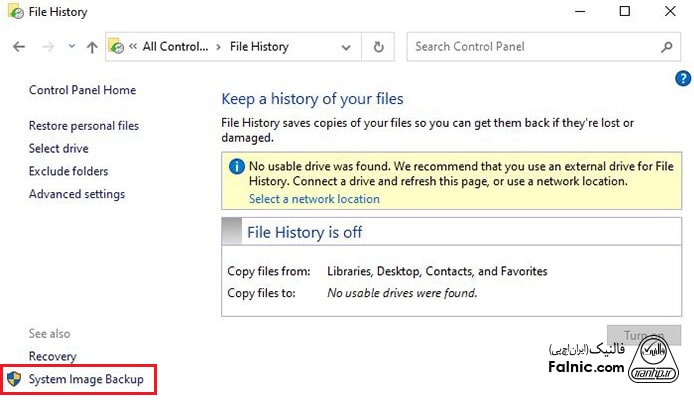Go up one level with Up arrow
This screenshot has width=694, height=405.
92,47
